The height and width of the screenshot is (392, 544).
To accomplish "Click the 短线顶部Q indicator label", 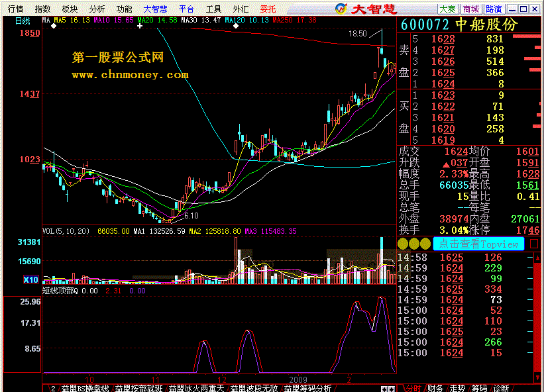I will point(60,291).
